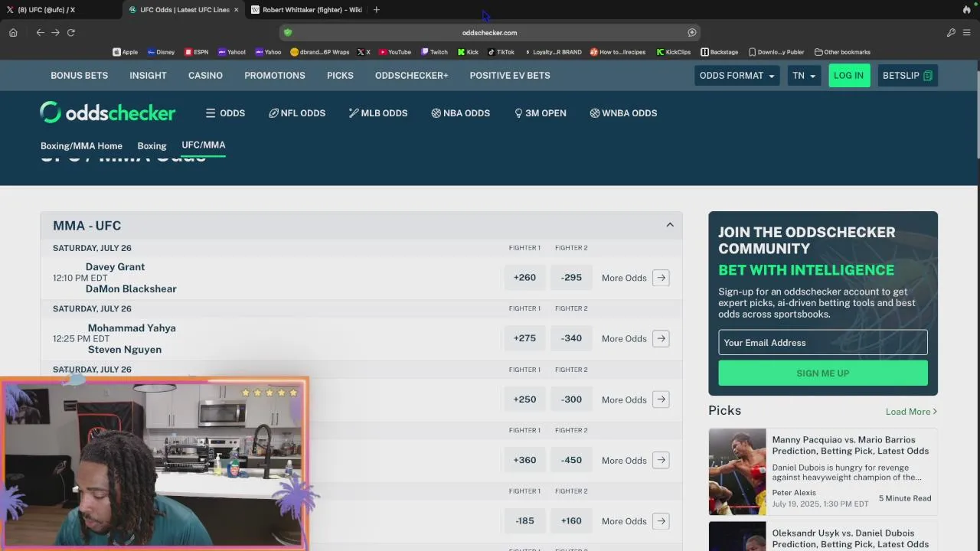Screen dimensions: 980x551
Task: Click the icon at the address bar's right end
Action: 692,32
